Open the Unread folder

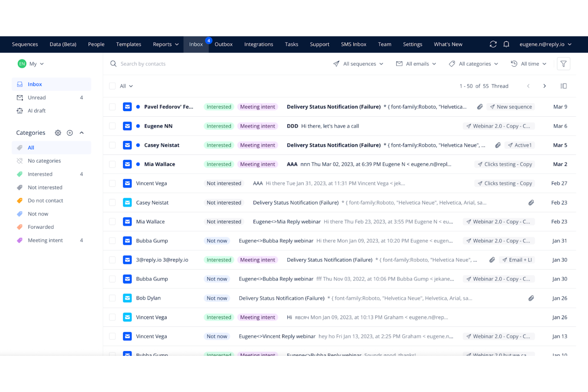click(x=37, y=97)
